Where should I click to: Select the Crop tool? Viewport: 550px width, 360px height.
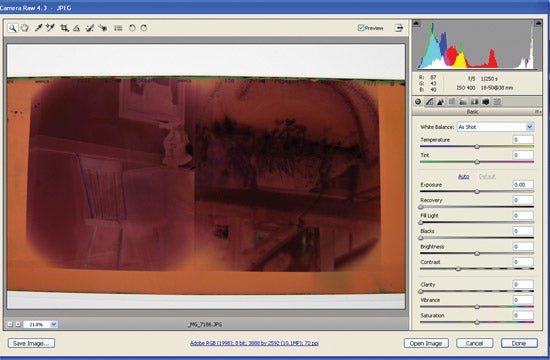[x=64, y=28]
